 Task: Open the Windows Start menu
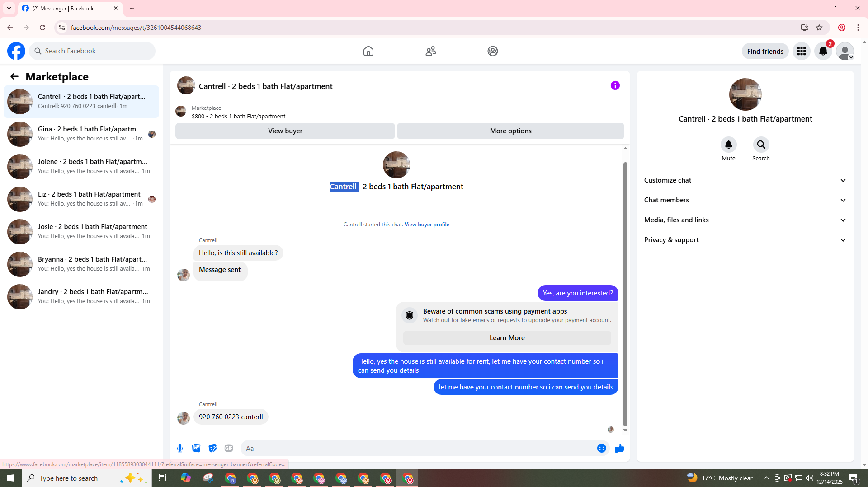pyautogui.click(x=11, y=478)
